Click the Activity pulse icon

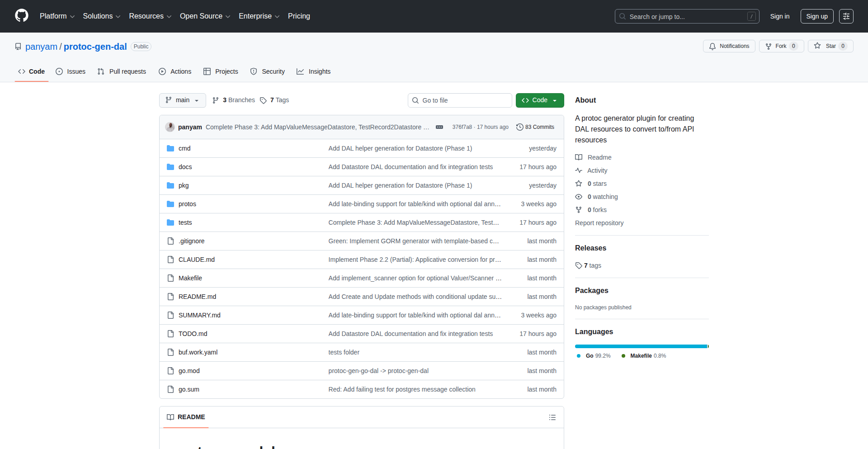(579, 170)
